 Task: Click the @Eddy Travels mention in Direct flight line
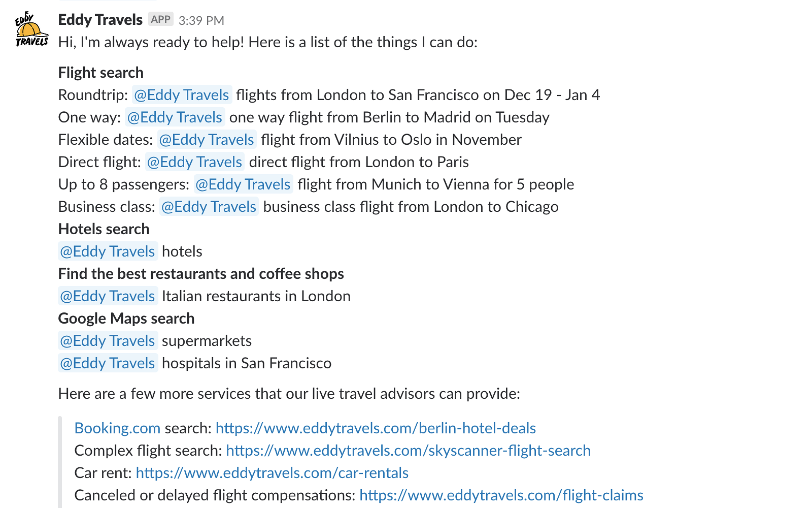point(194,162)
